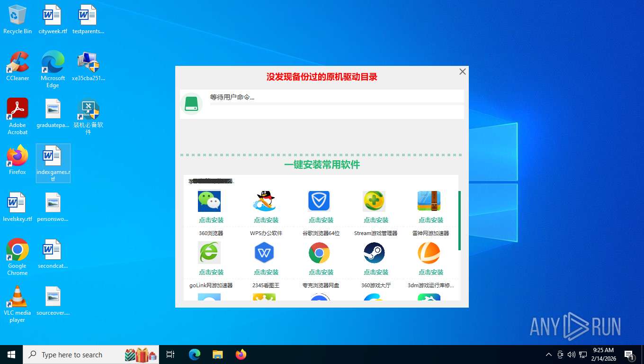The width and height of the screenshot is (644, 364).
Task: Install the app under the WeChat icon
Action: [x=211, y=220]
